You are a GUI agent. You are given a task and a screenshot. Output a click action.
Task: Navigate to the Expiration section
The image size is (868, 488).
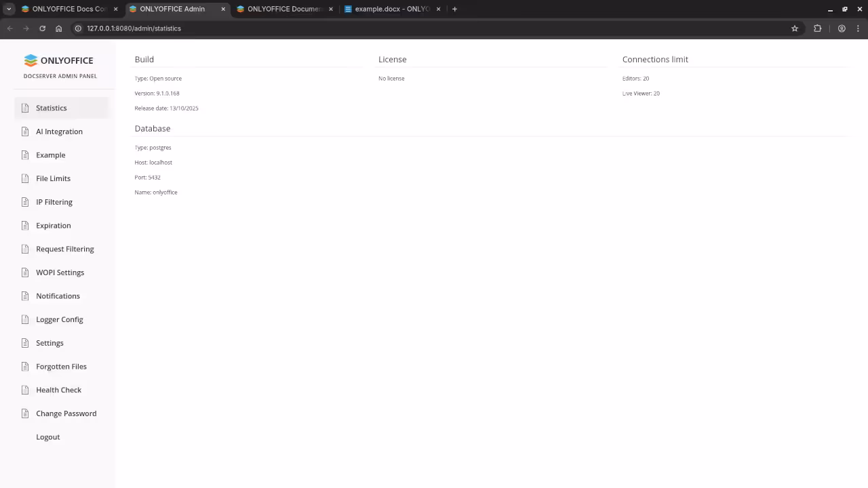(53, 225)
